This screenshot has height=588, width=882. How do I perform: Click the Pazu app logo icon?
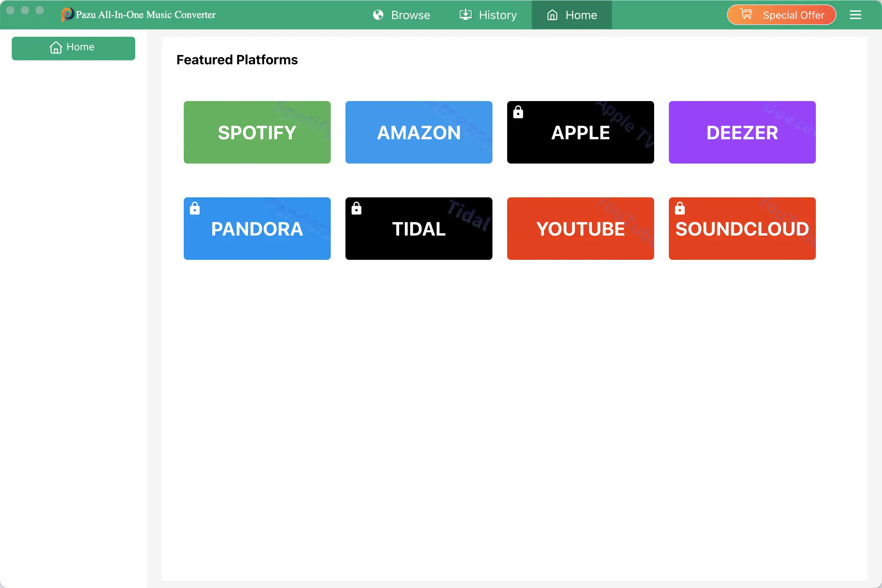[x=68, y=15]
